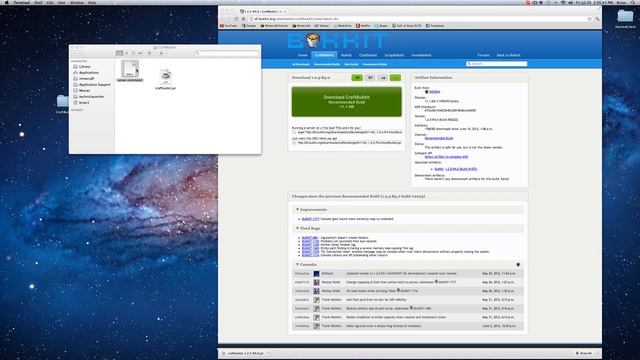Click the browser reload button
Viewport: 640px width, 360px height.
pos(236,19)
